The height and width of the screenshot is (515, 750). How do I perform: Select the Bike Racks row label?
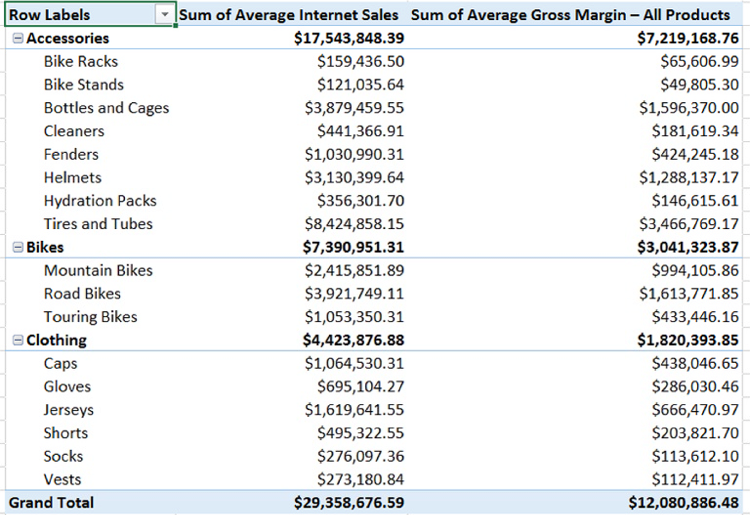(80, 61)
